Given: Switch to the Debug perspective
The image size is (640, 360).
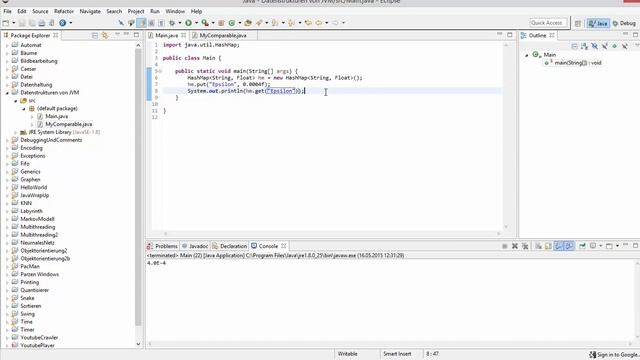Looking at the screenshot, I should 624,23.
